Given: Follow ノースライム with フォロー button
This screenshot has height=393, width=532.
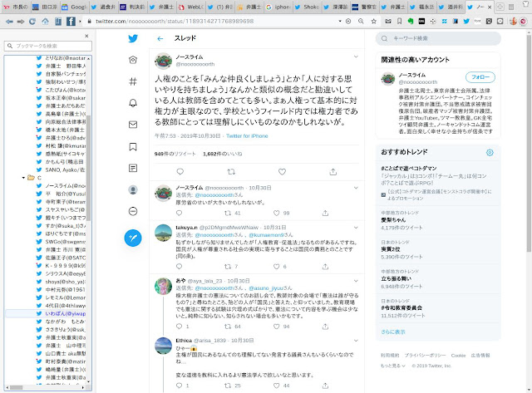Looking at the screenshot, I should 480,77.
